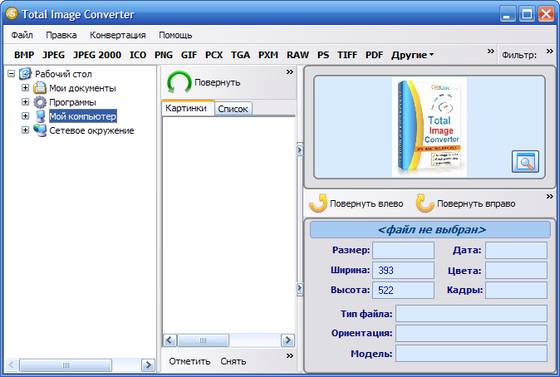Click the Повернуть вправо rotate-right arrow icon
560x377 pixels.
pos(425,203)
